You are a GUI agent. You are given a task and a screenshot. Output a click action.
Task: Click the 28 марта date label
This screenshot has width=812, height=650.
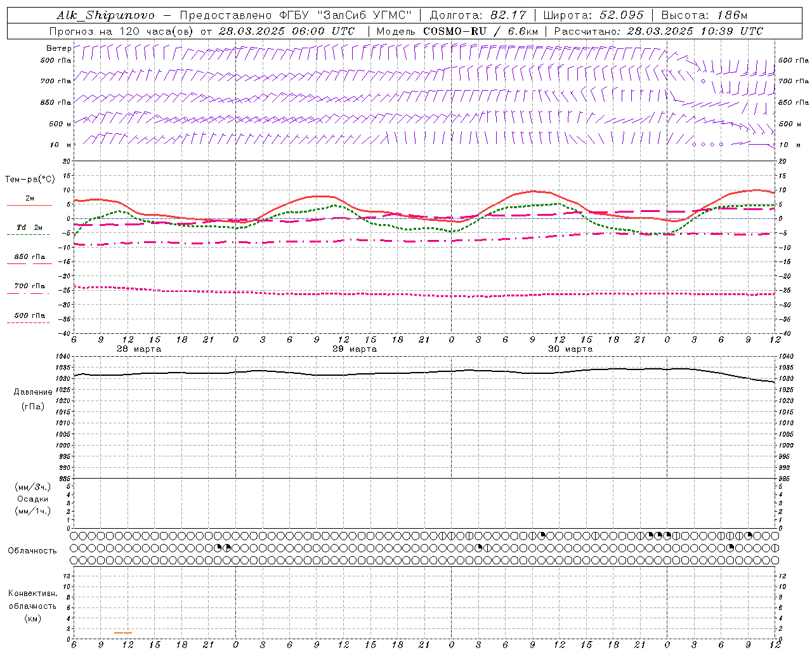click(139, 349)
